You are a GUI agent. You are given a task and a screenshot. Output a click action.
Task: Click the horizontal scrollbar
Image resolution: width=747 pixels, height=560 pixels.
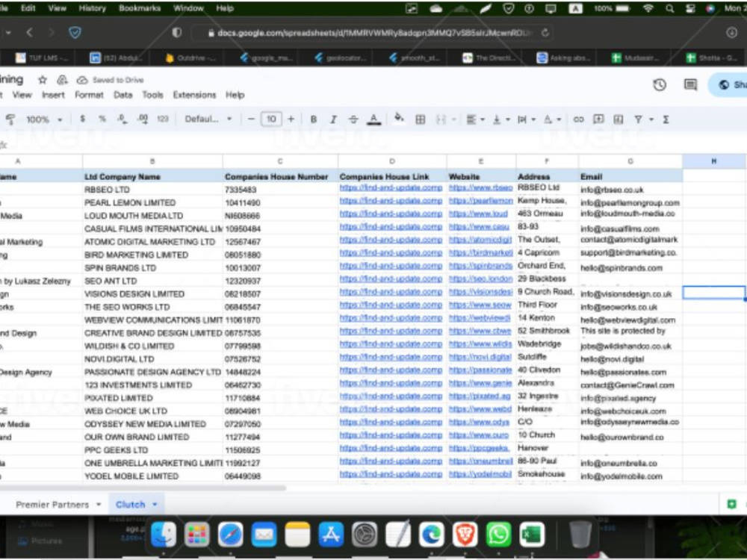point(143,488)
